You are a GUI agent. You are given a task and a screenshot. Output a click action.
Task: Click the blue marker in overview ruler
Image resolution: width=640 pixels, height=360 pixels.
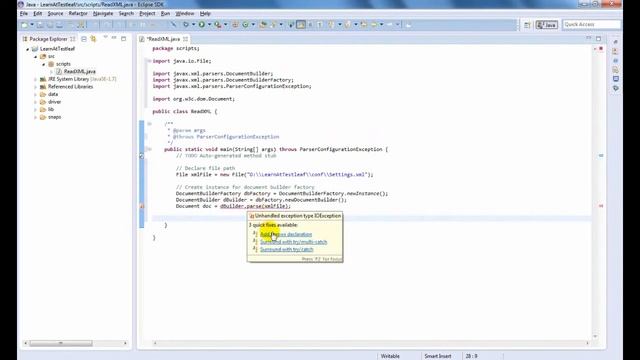coord(601,156)
